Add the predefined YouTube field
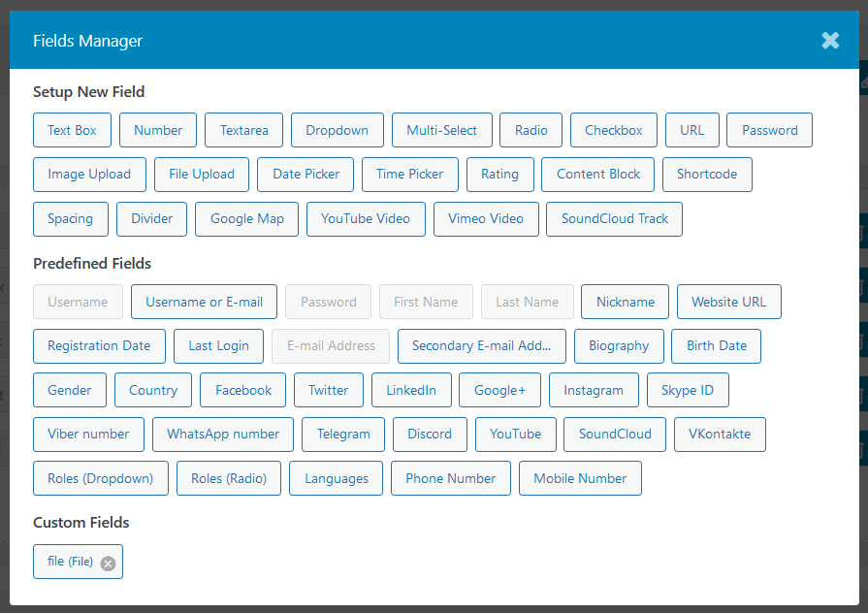 click(x=515, y=435)
